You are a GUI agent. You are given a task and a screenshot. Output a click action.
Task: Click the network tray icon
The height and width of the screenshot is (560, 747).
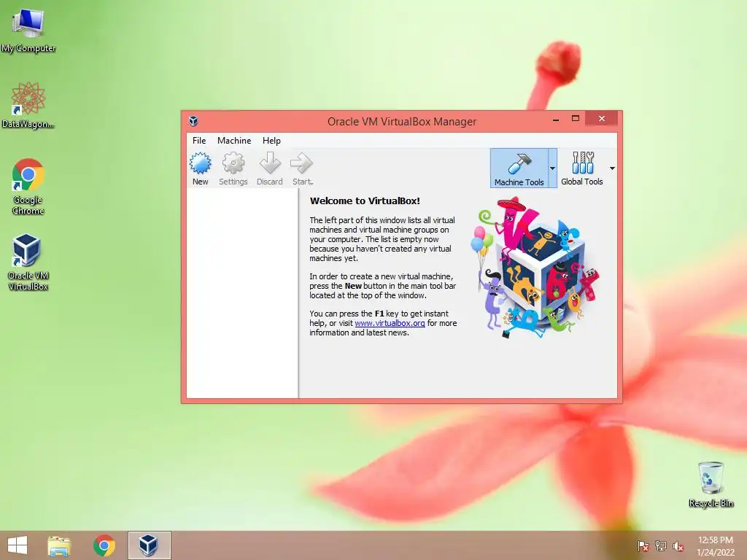pos(661,545)
